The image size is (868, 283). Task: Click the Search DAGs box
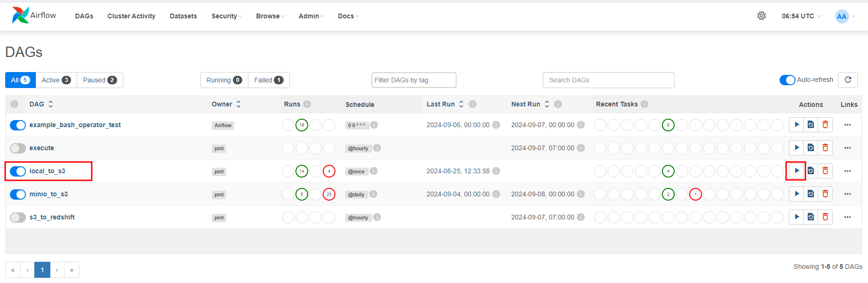[608, 80]
